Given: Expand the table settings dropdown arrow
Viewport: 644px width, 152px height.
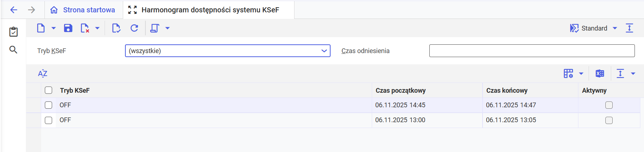Looking at the screenshot, I should point(581,74).
